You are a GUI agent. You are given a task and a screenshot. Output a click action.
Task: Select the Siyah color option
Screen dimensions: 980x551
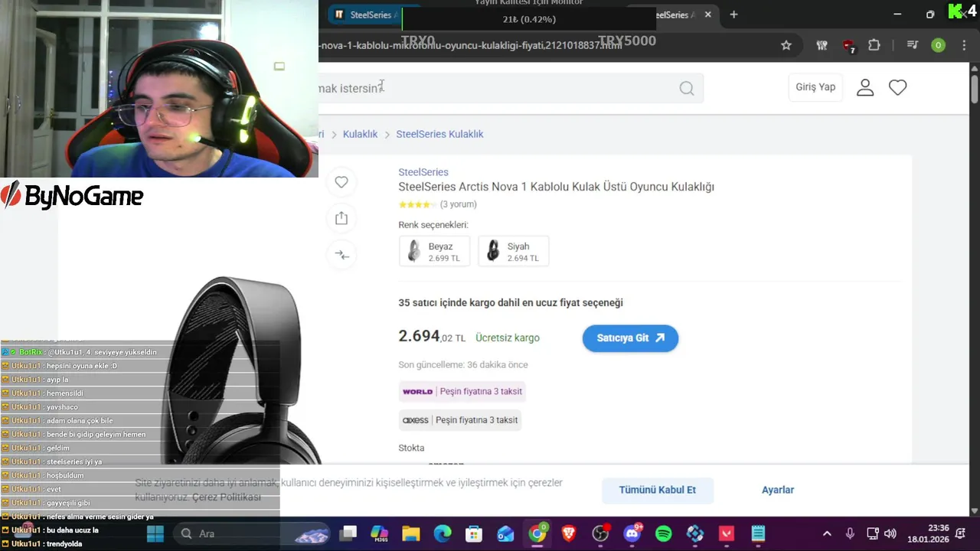pos(513,251)
